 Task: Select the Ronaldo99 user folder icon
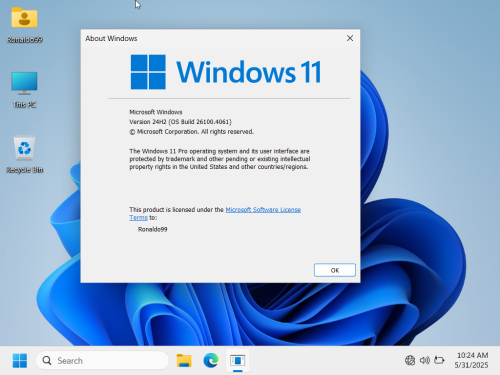click(24, 25)
